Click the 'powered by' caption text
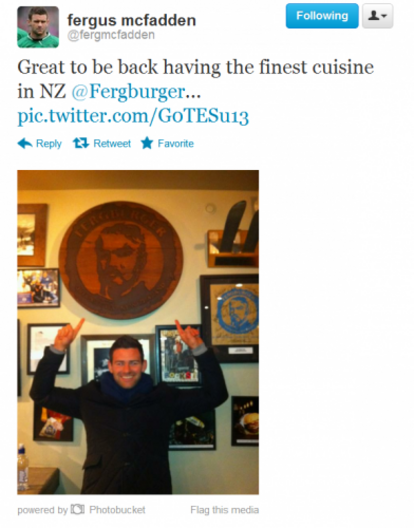 (x=42, y=510)
